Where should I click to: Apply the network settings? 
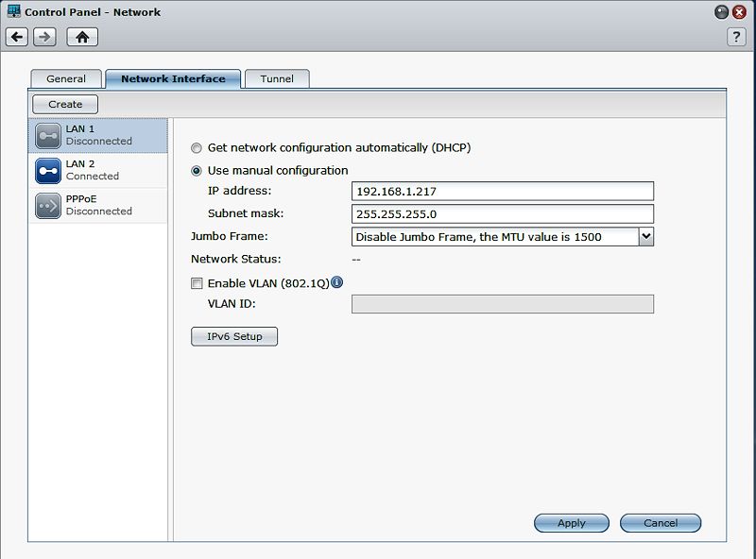[x=572, y=523]
